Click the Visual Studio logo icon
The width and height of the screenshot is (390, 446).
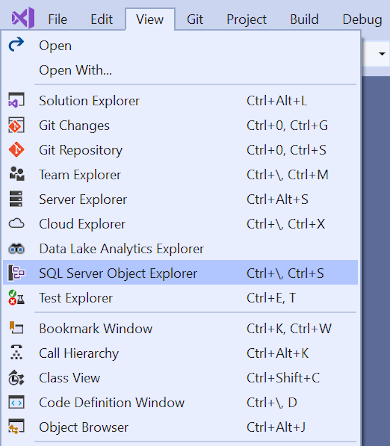[x=23, y=18]
